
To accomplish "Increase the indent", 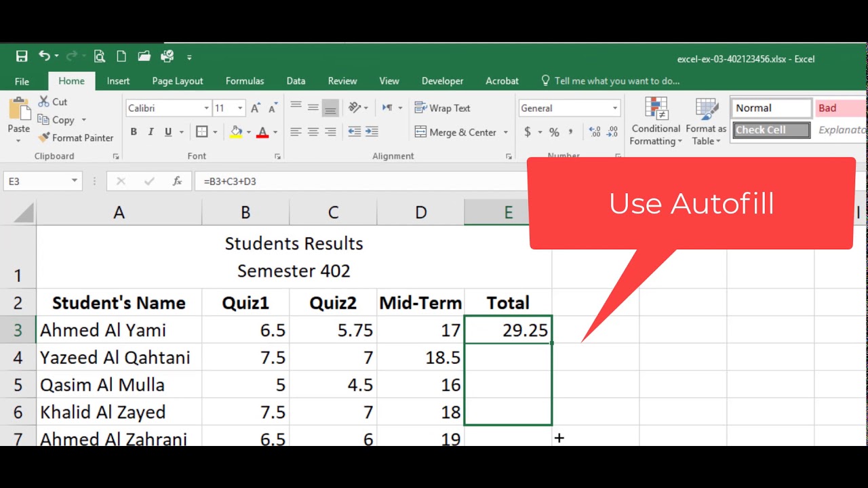I will (372, 132).
